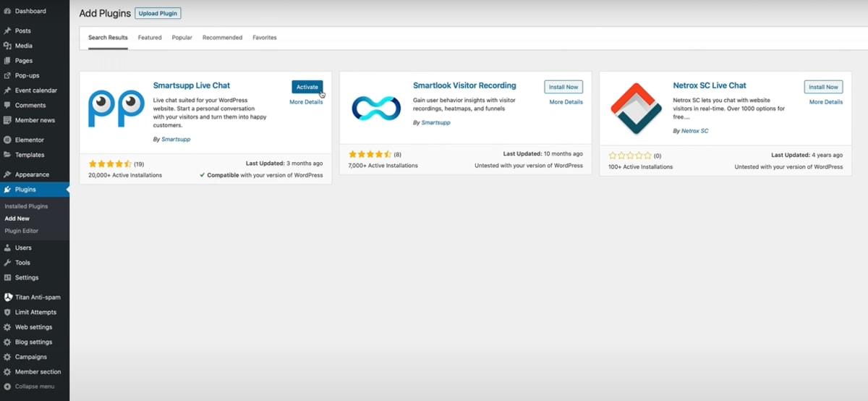This screenshot has width=868, height=401.
Task: Open the Favorites tab
Action: [265, 38]
